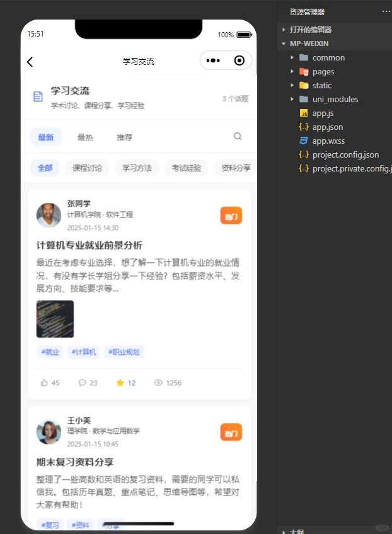Click the JS icon of app.js
This screenshot has height=534, width=392.
pyautogui.click(x=303, y=113)
